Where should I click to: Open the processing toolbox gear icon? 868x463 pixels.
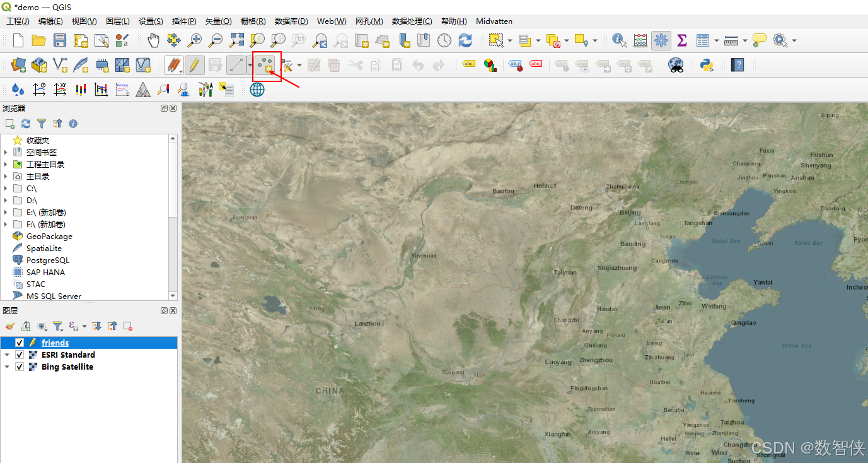pyautogui.click(x=661, y=40)
